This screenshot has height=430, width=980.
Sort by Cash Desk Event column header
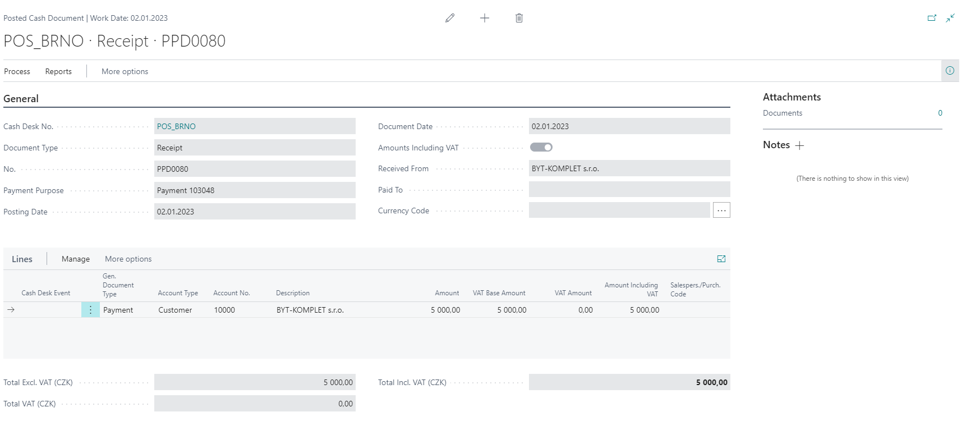point(46,293)
